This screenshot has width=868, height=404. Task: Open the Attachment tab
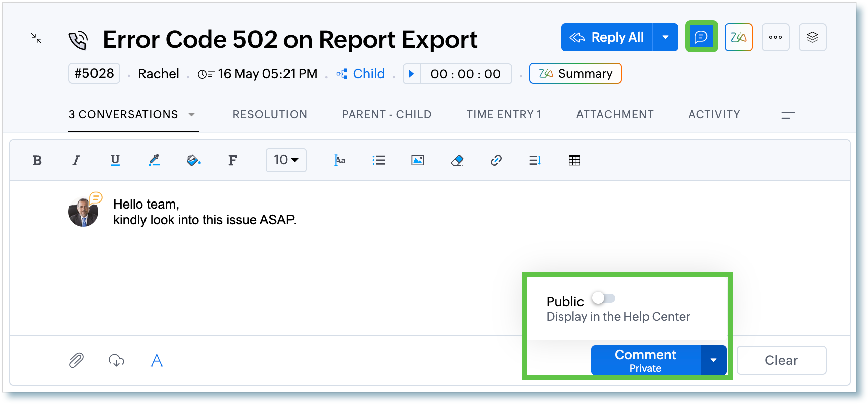tap(615, 115)
